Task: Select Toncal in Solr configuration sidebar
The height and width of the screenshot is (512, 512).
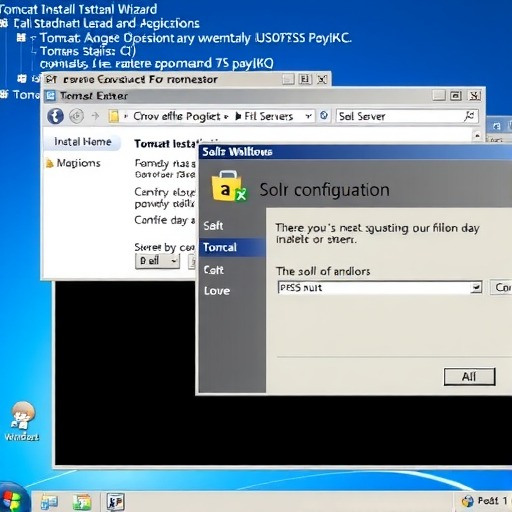Action: [x=232, y=247]
